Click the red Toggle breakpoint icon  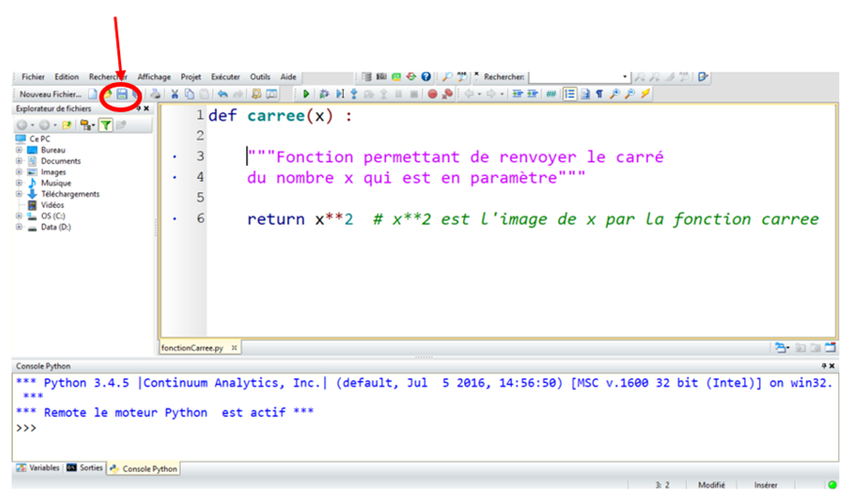click(432, 94)
